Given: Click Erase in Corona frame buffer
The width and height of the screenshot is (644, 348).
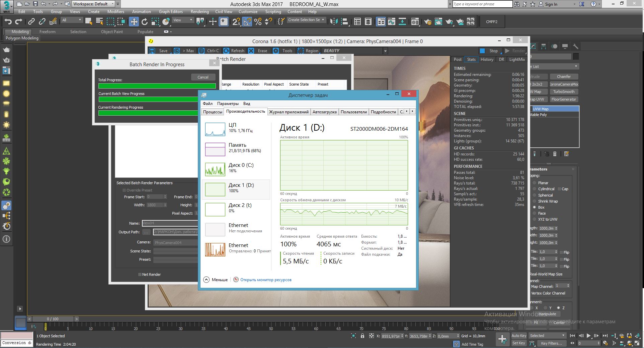Looking at the screenshot, I should click(x=258, y=51).
